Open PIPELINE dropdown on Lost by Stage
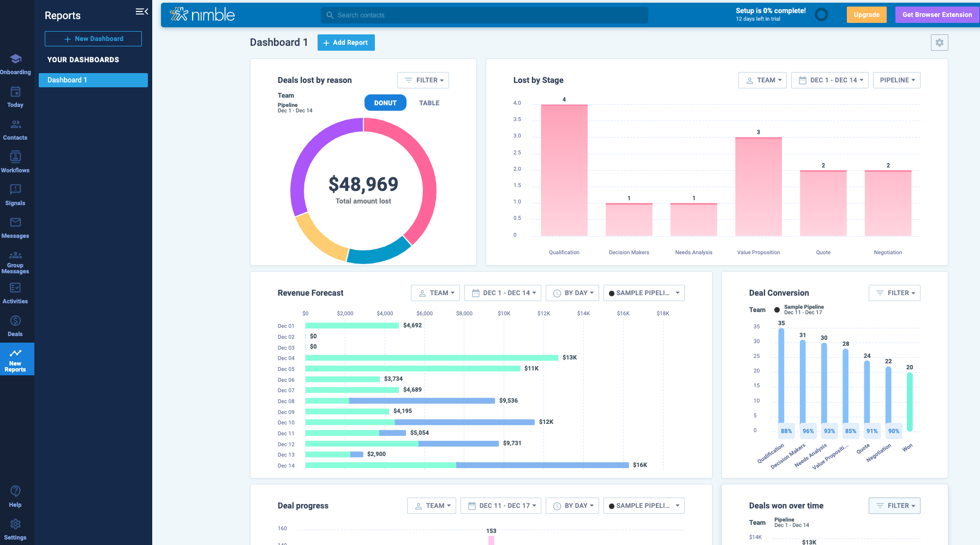Screen dimensions: 980x545 tap(897, 80)
